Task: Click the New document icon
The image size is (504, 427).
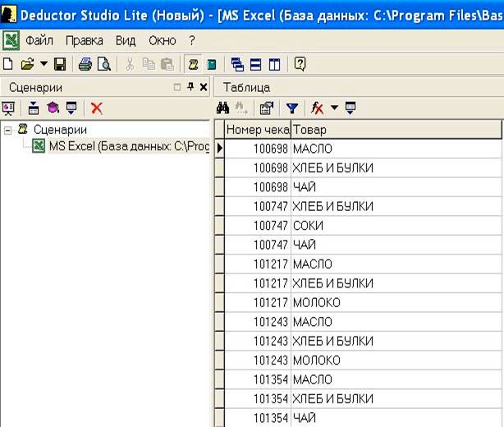Action: (x=7, y=64)
